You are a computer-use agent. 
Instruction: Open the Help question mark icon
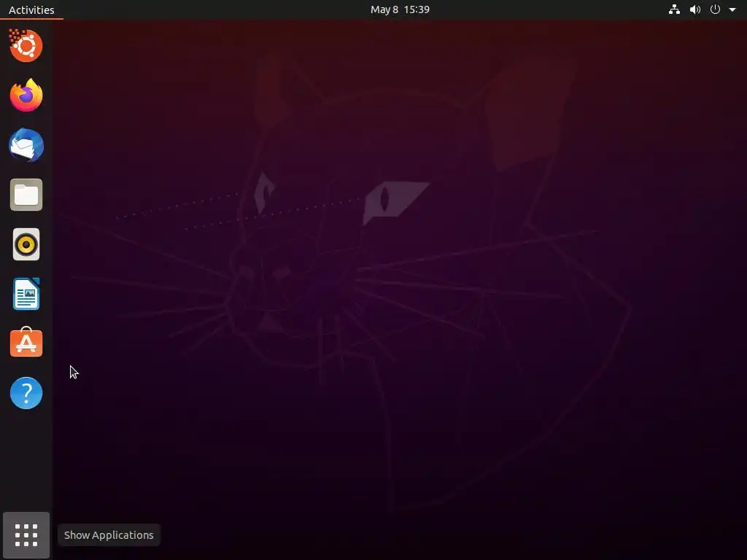(26, 393)
